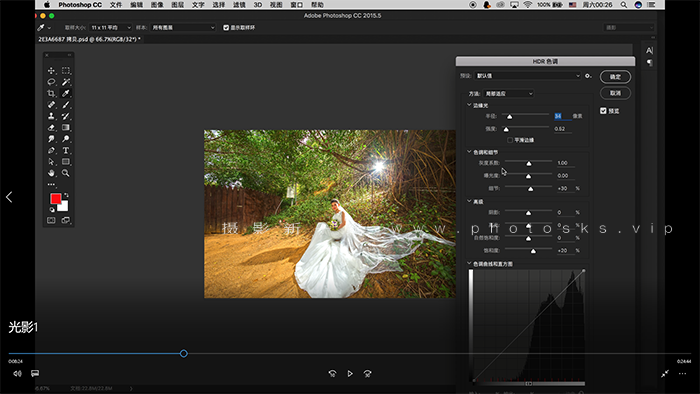
Task: Open the 滤镜 menu in menu bar
Action: (239, 5)
